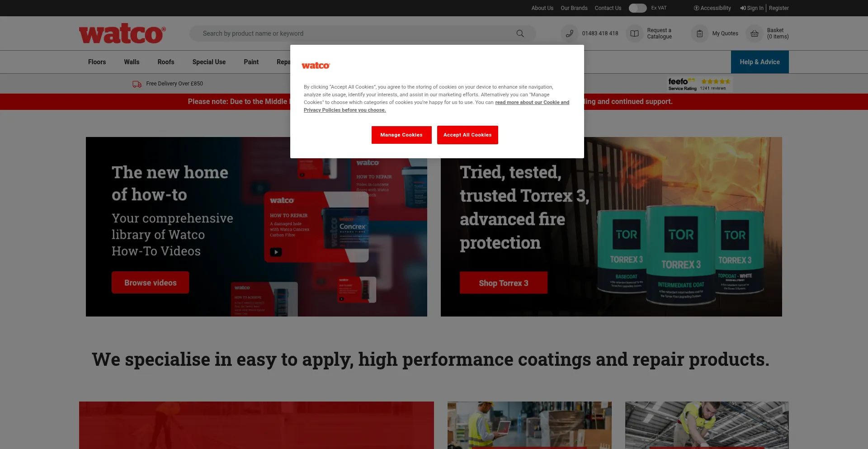Click the Register link

(779, 8)
